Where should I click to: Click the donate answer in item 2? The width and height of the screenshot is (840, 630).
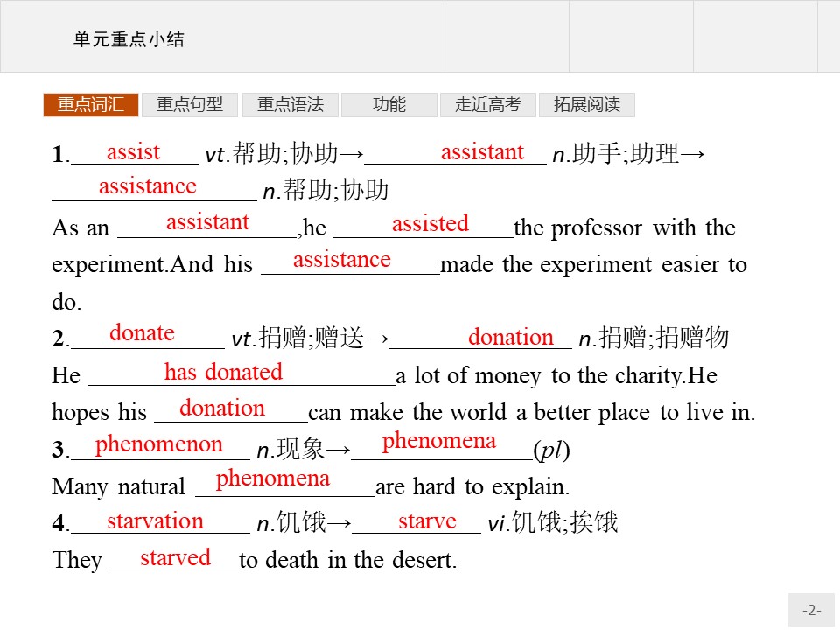[142, 332]
